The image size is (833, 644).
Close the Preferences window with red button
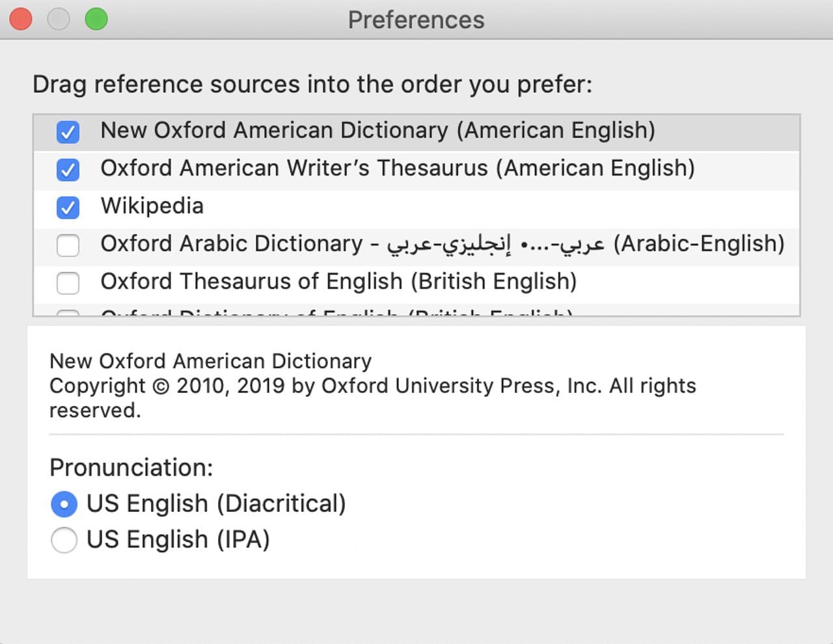tap(21, 20)
